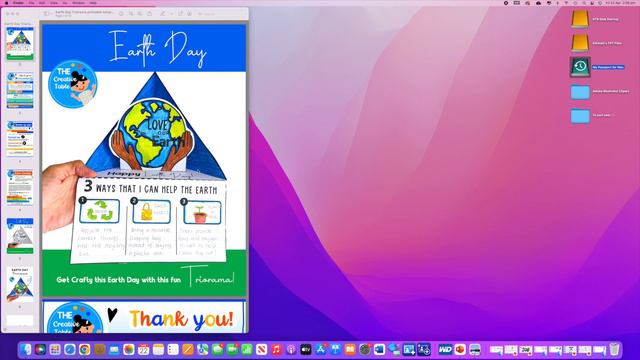Select the second orange drive desktop icon

[580, 43]
